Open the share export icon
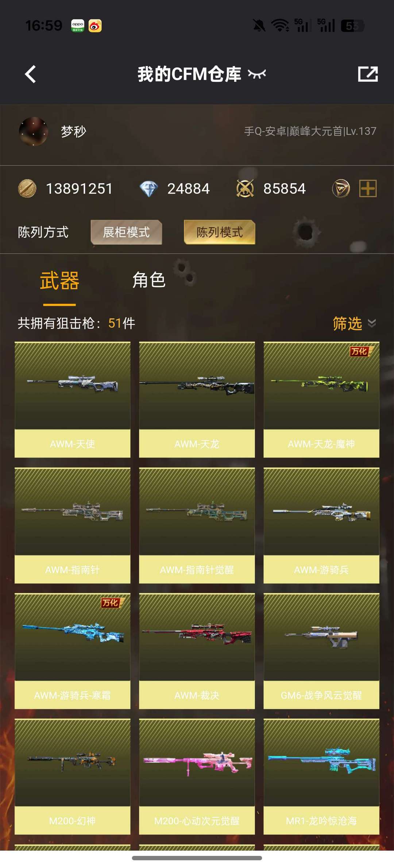Image resolution: width=394 pixels, height=868 pixels. point(368,74)
